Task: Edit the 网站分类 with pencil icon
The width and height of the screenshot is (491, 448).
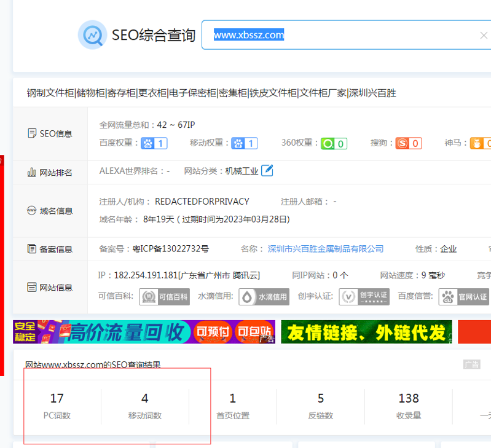Action: coord(267,171)
